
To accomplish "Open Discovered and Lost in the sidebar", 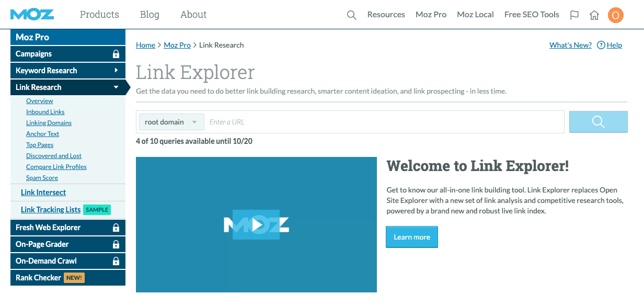I will [x=54, y=156].
